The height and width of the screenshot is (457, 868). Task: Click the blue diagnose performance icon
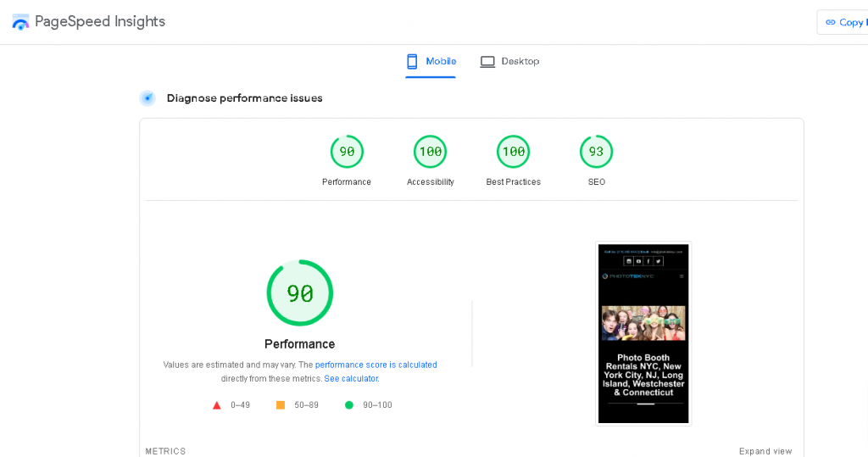[147, 98]
